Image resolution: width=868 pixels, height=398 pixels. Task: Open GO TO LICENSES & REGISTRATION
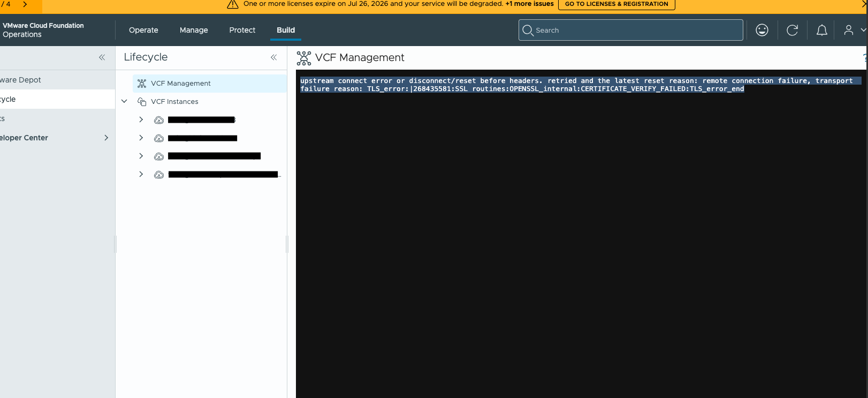616,4
